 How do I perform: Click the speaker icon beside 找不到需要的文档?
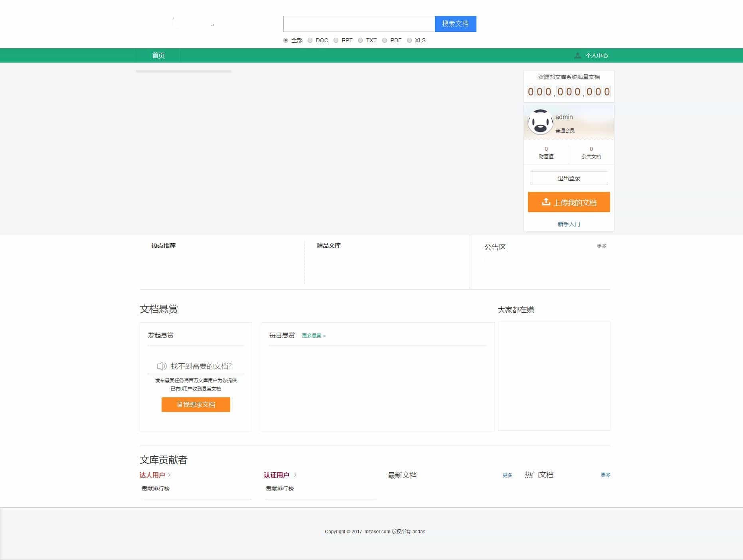pyautogui.click(x=162, y=366)
